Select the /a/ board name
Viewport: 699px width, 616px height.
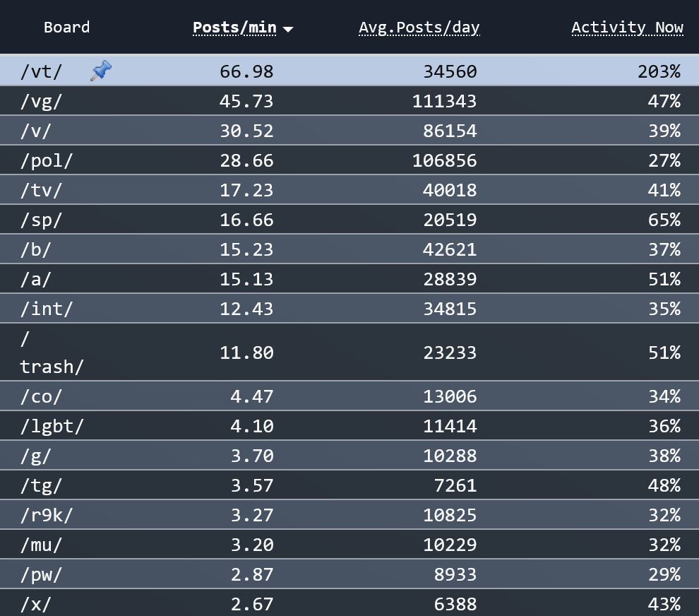click(36, 279)
